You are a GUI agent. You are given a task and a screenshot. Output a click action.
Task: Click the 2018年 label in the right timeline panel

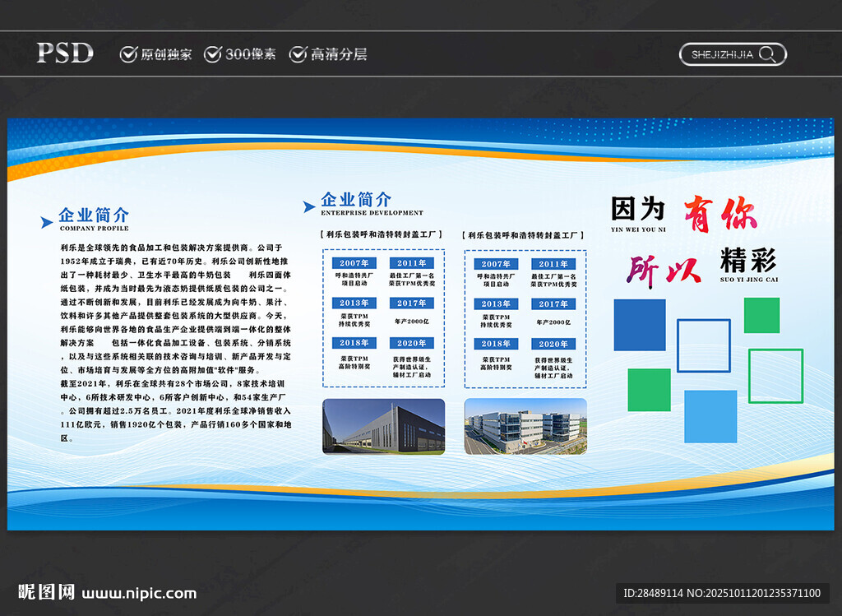(x=496, y=344)
